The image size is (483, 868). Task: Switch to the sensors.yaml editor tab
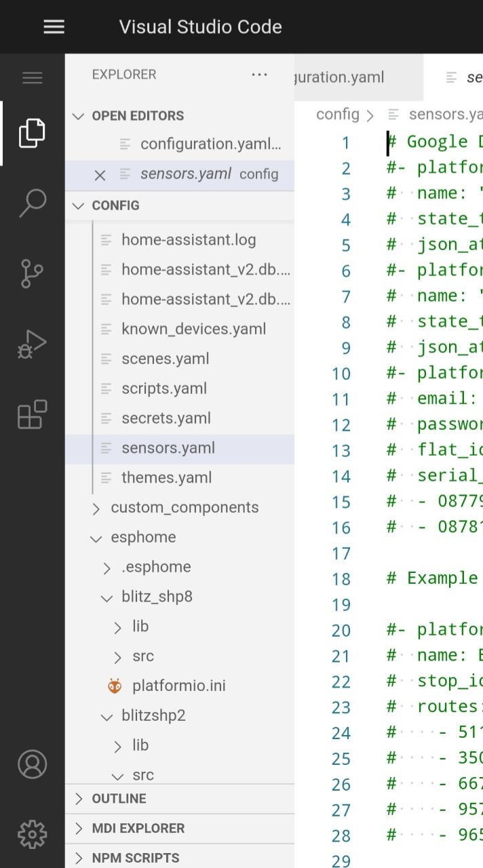[454, 77]
